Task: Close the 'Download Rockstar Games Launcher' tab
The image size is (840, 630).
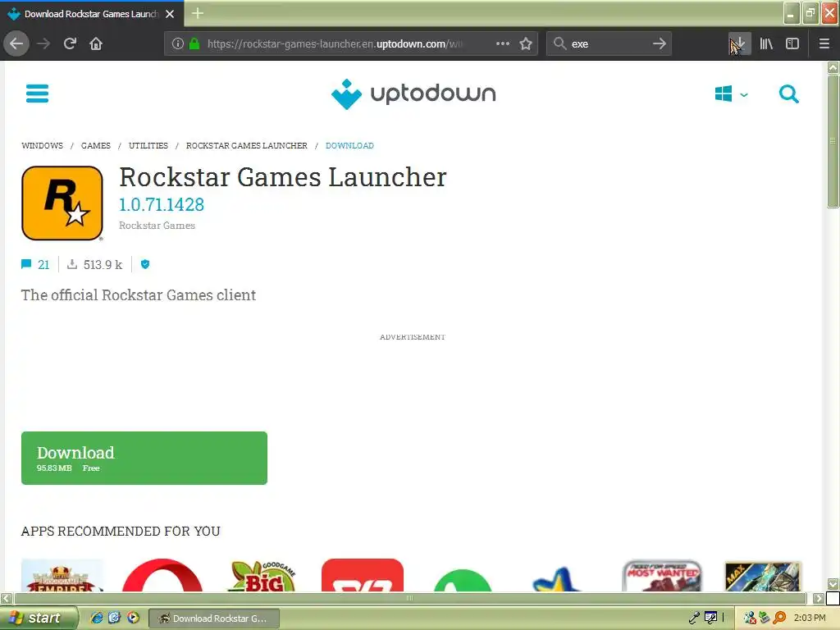Action: click(170, 14)
